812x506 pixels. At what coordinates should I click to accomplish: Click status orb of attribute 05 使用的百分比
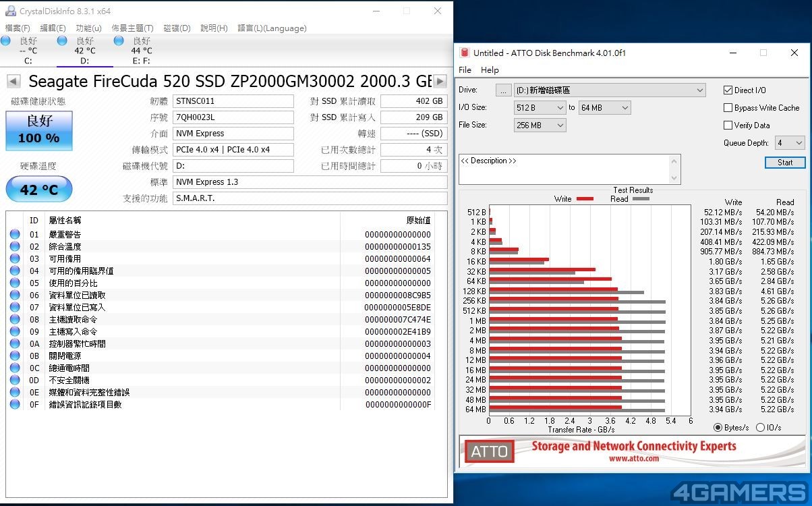(15, 283)
